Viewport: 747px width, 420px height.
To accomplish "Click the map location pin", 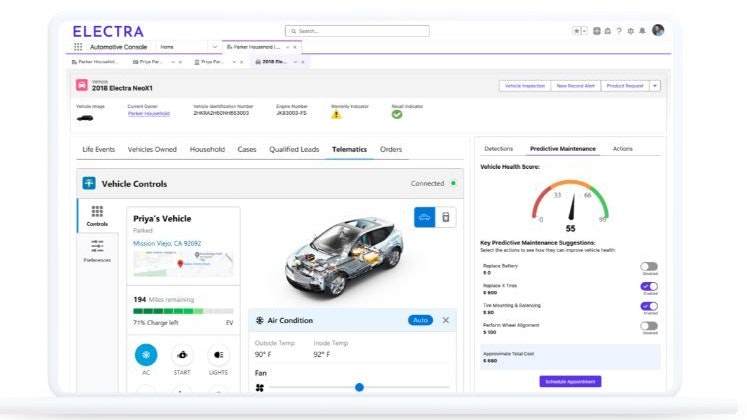I will coord(180,263).
